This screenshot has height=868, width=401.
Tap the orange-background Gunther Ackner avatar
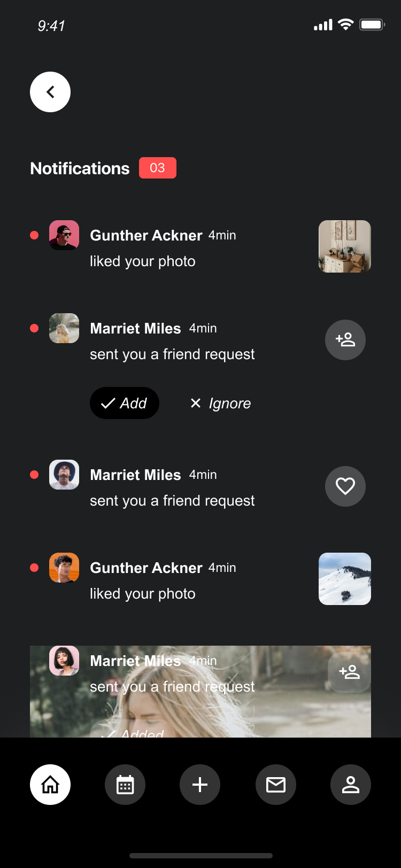(x=64, y=568)
